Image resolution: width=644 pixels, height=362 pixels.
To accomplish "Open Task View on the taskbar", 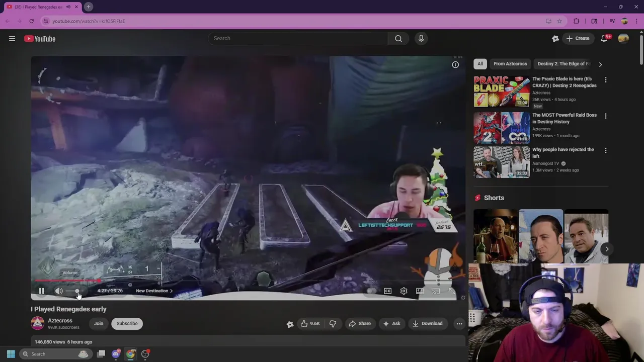I will [x=101, y=354].
